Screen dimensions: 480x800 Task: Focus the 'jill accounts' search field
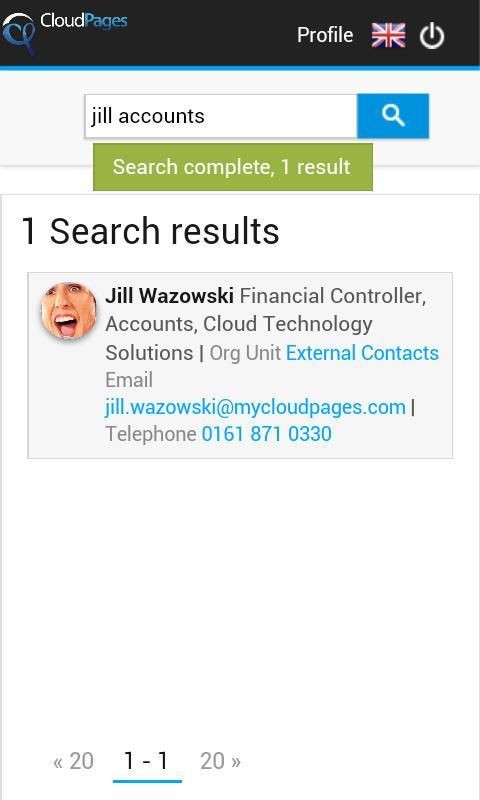coord(221,116)
